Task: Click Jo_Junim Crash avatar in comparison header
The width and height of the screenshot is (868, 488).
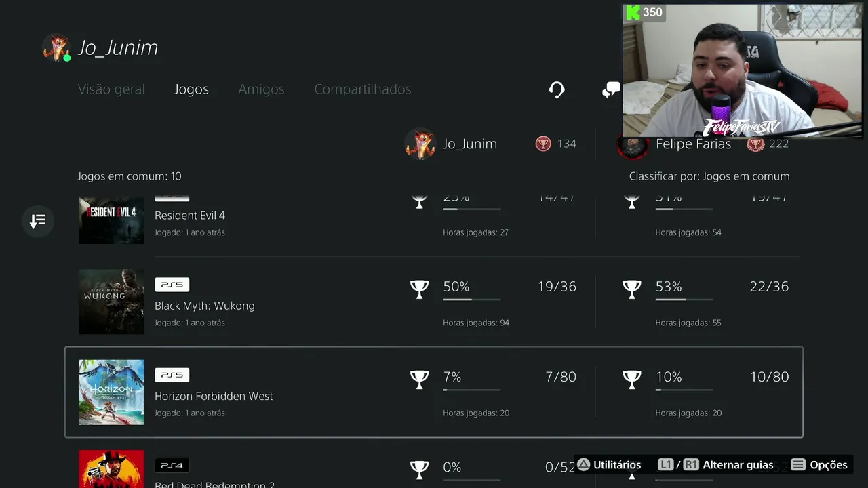Action: point(420,144)
